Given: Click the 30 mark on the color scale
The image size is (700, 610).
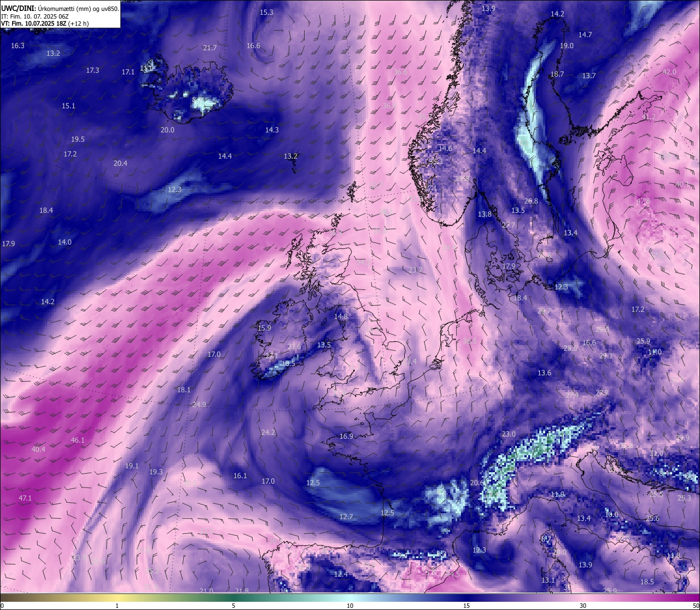Looking at the screenshot, I should coord(583,606).
